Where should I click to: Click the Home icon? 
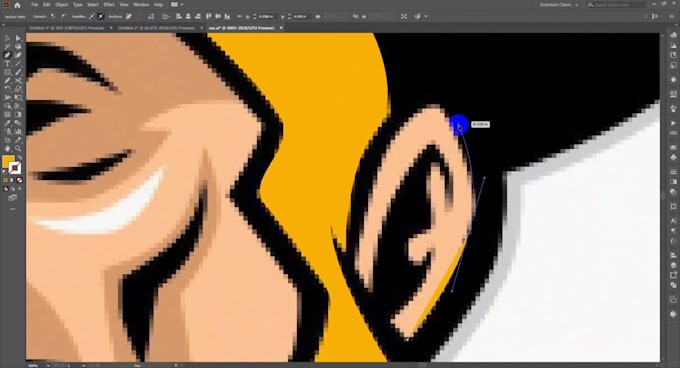click(17, 5)
